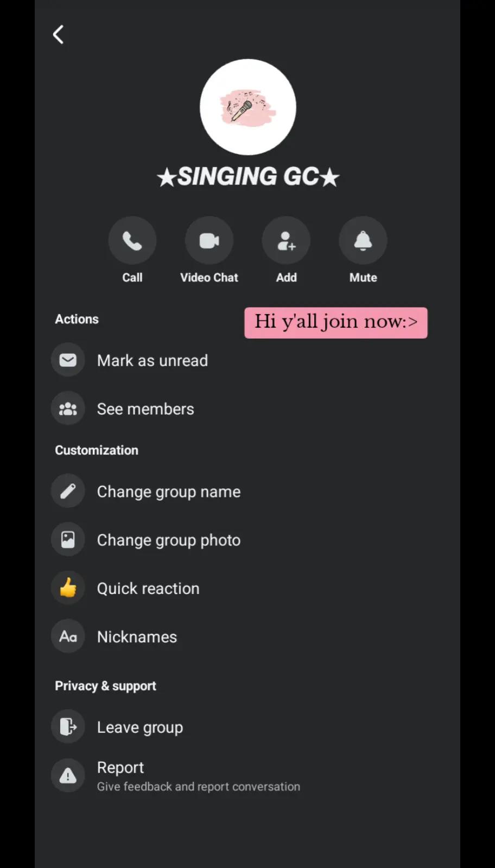Tap the Customization section header
The width and height of the screenshot is (495, 868).
click(97, 450)
